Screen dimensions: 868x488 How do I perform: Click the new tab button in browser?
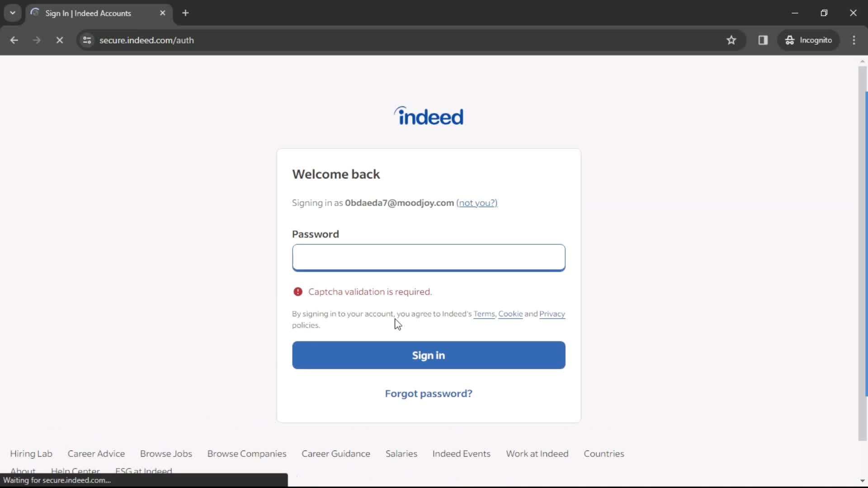pyautogui.click(x=186, y=13)
